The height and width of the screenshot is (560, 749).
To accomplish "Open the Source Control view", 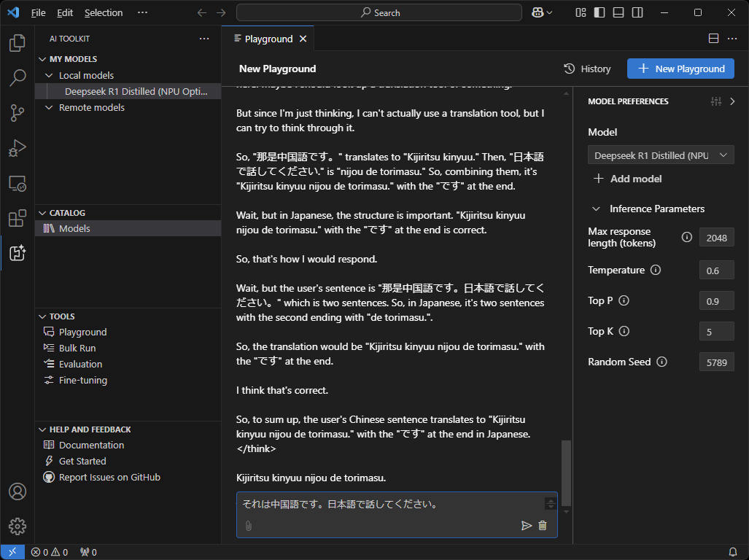I will pyautogui.click(x=18, y=112).
